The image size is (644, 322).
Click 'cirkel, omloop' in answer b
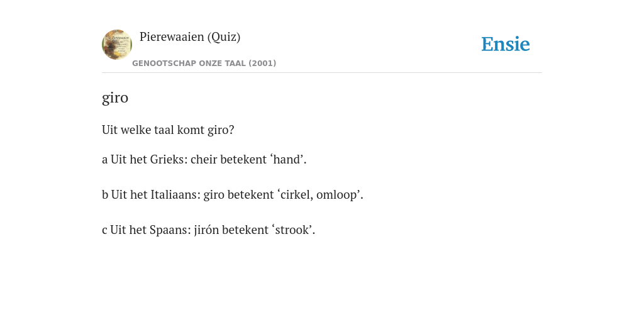[x=318, y=195]
